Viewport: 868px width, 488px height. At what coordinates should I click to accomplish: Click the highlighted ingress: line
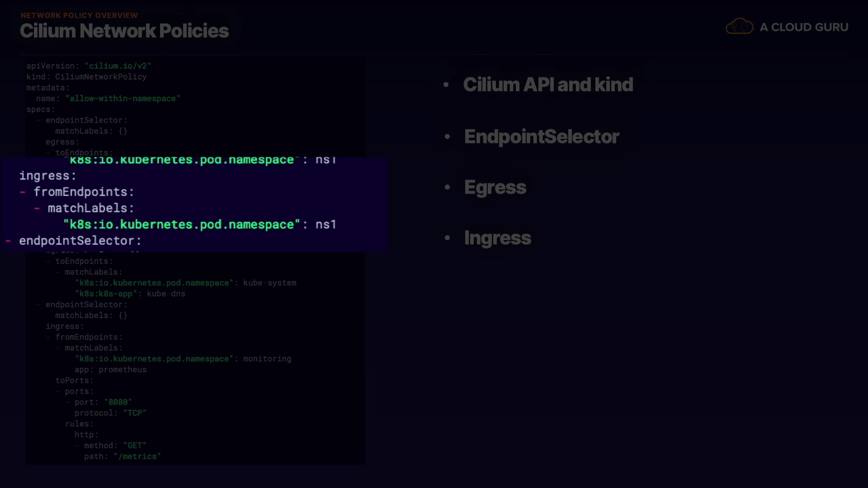coord(47,176)
